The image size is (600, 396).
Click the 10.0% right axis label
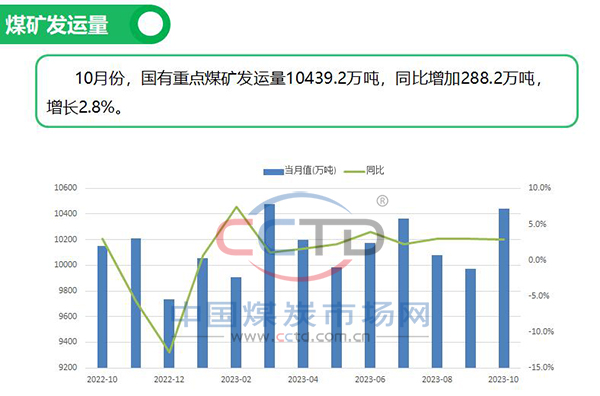540,188
